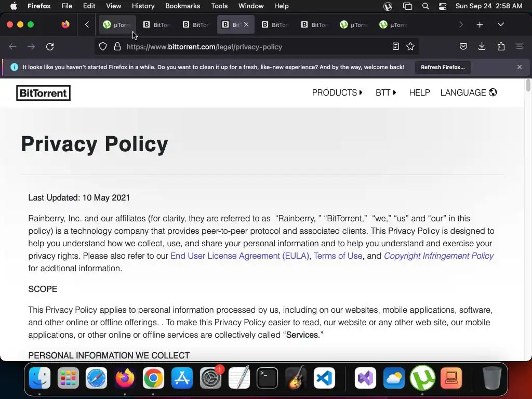Click the 'PERSONAL INFORMATION WE COLLECT' heading
This screenshot has width=532, height=399.
coord(109,355)
